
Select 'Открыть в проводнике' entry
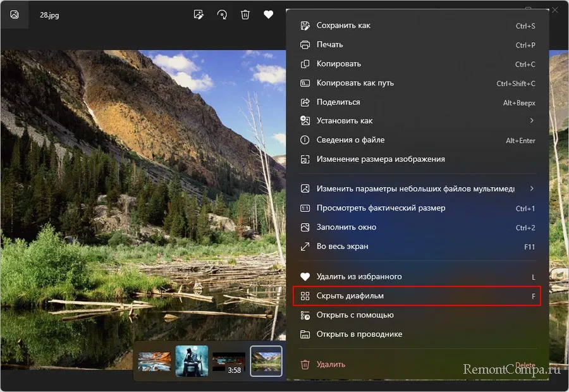coord(417,334)
